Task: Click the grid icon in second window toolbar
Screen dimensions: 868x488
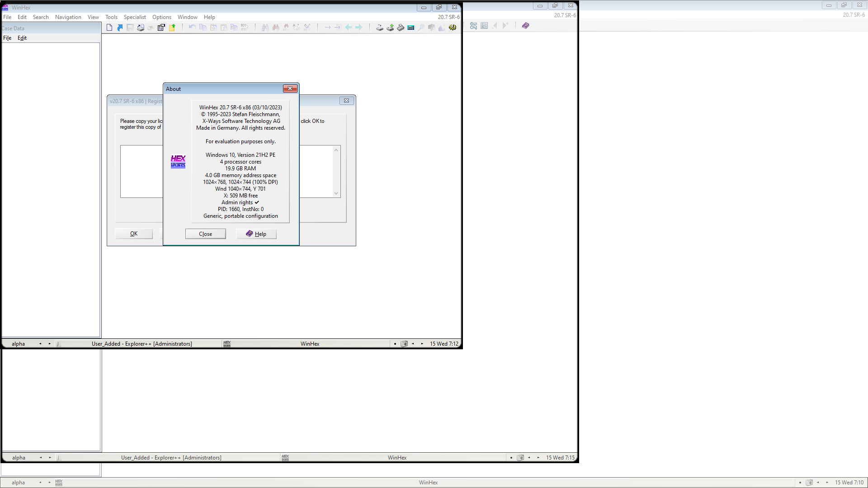Action: [484, 26]
